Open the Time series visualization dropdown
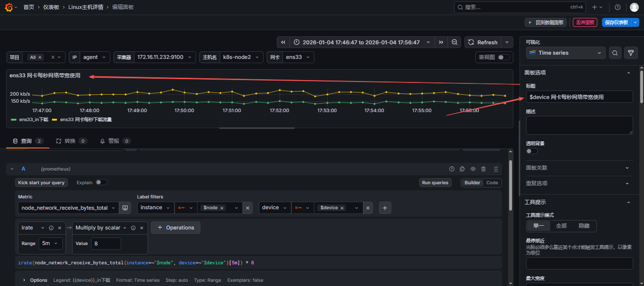Screen dimensions: 644x286 (x=566, y=53)
